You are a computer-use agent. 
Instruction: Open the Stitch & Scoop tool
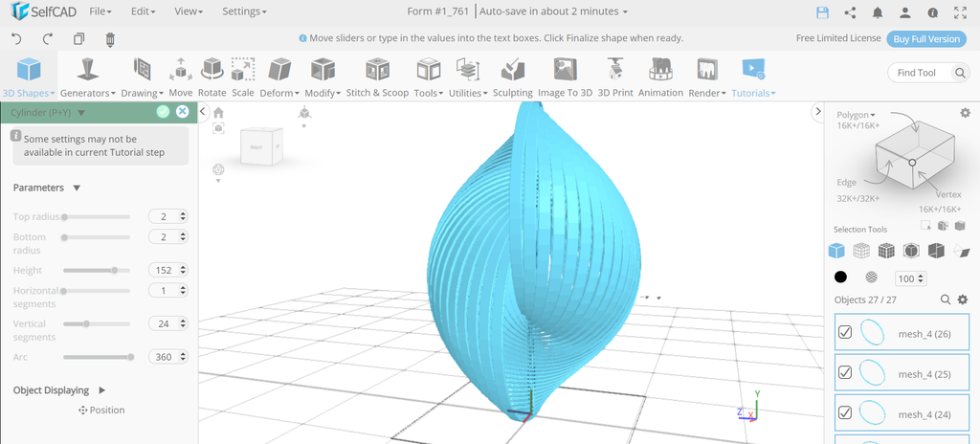[x=377, y=78]
